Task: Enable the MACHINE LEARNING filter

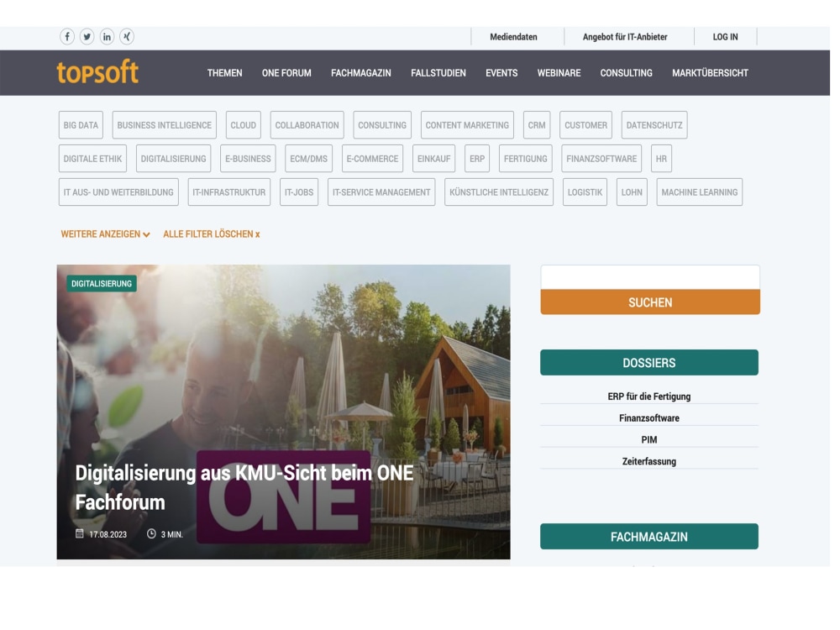Action: click(700, 192)
